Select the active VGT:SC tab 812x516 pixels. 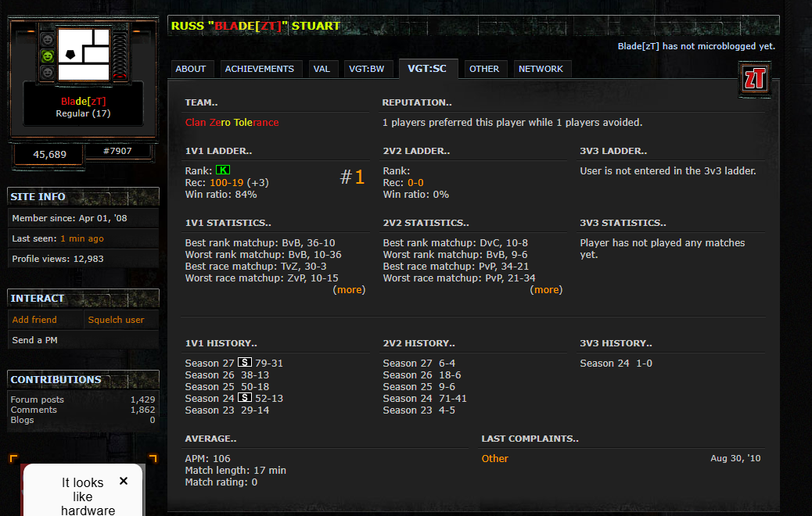pyautogui.click(x=427, y=68)
